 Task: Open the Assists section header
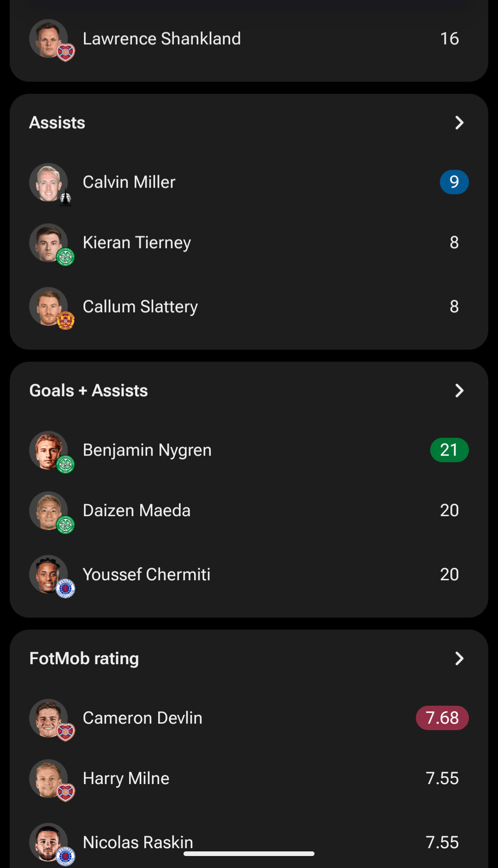pos(57,123)
